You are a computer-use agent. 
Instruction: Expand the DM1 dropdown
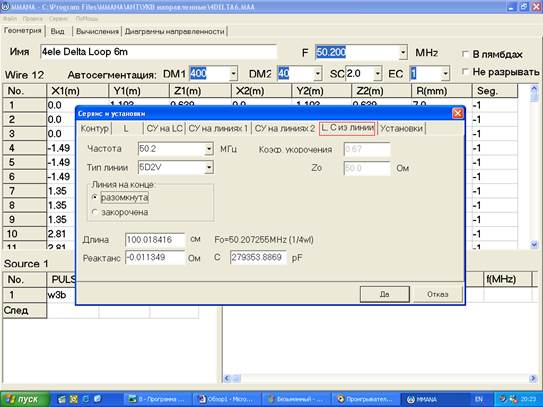tap(233, 74)
